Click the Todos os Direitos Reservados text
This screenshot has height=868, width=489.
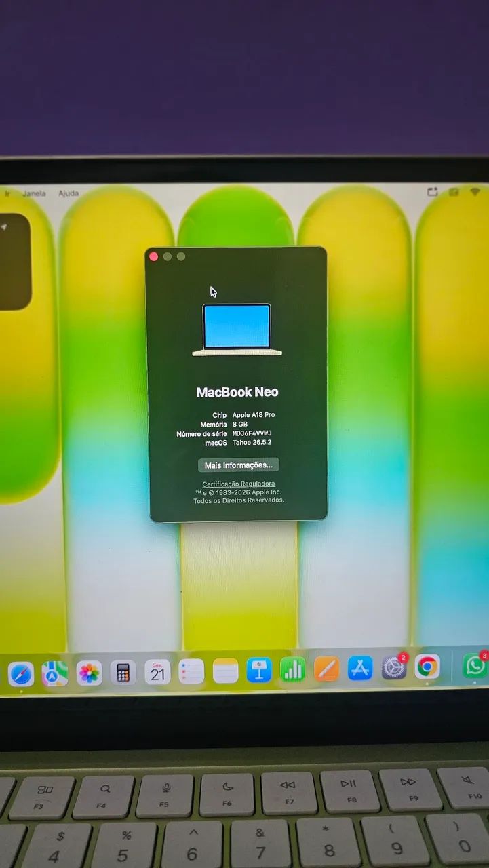pyautogui.click(x=239, y=500)
